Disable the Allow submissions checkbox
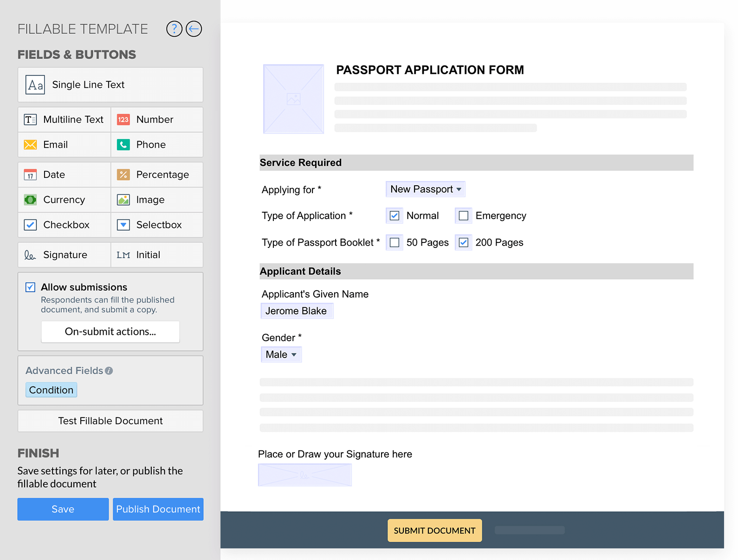This screenshot has width=738, height=560. [x=30, y=287]
